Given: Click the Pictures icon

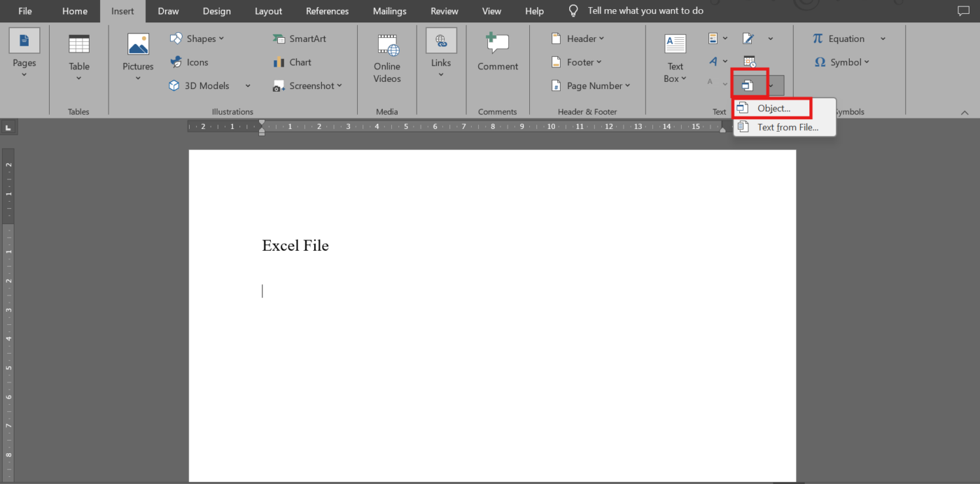Looking at the screenshot, I should (138, 44).
